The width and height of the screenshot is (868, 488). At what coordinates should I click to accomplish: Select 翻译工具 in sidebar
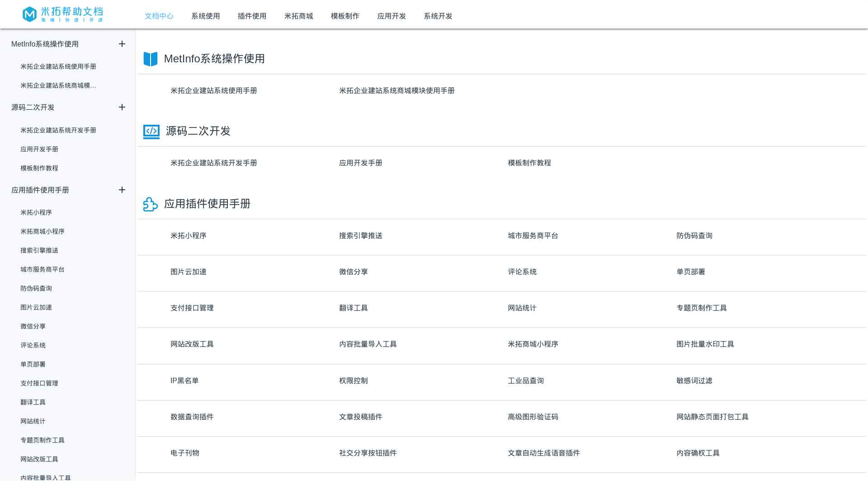click(33, 402)
